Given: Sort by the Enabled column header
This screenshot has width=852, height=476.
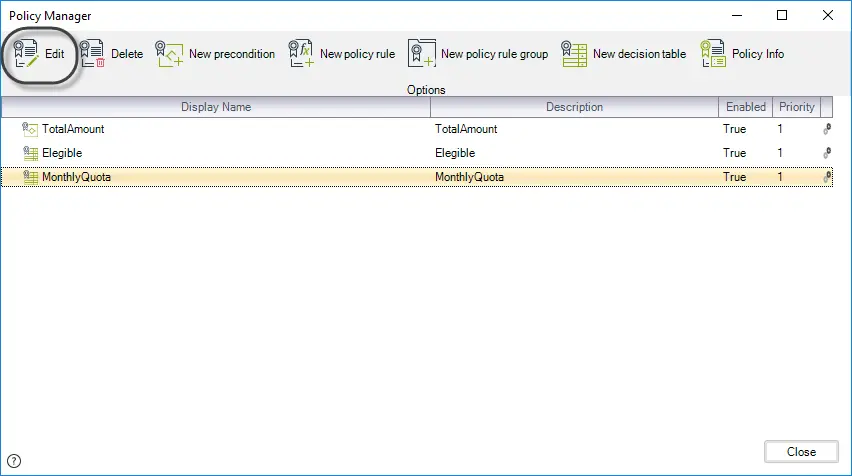Looking at the screenshot, I should tap(746, 107).
